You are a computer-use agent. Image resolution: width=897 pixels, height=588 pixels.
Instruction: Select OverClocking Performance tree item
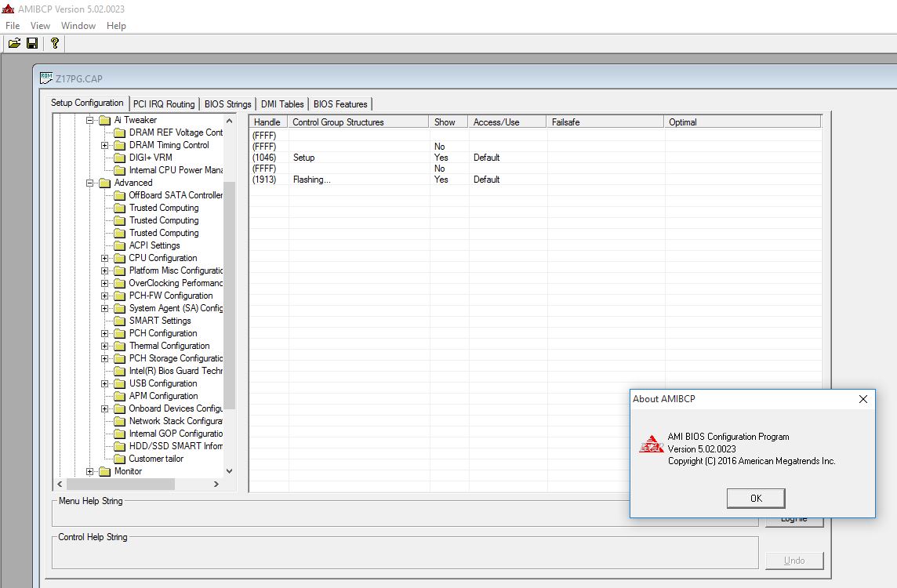tap(176, 284)
